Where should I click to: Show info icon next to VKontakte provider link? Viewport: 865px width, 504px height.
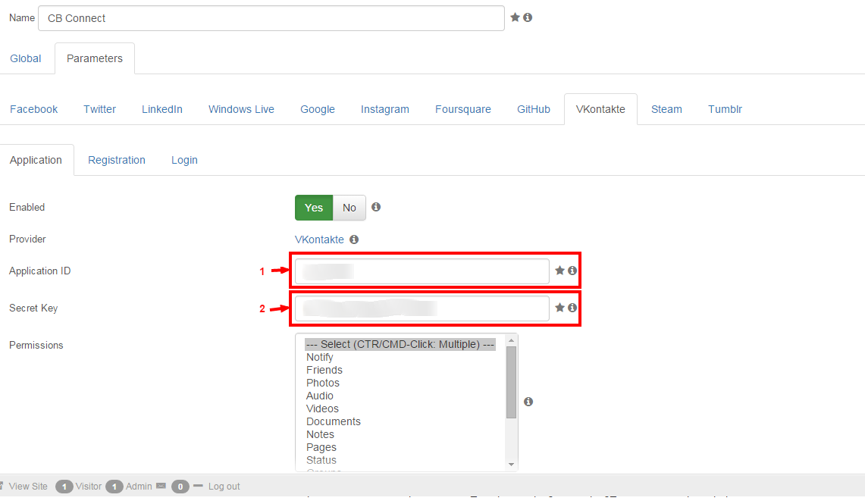354,239
